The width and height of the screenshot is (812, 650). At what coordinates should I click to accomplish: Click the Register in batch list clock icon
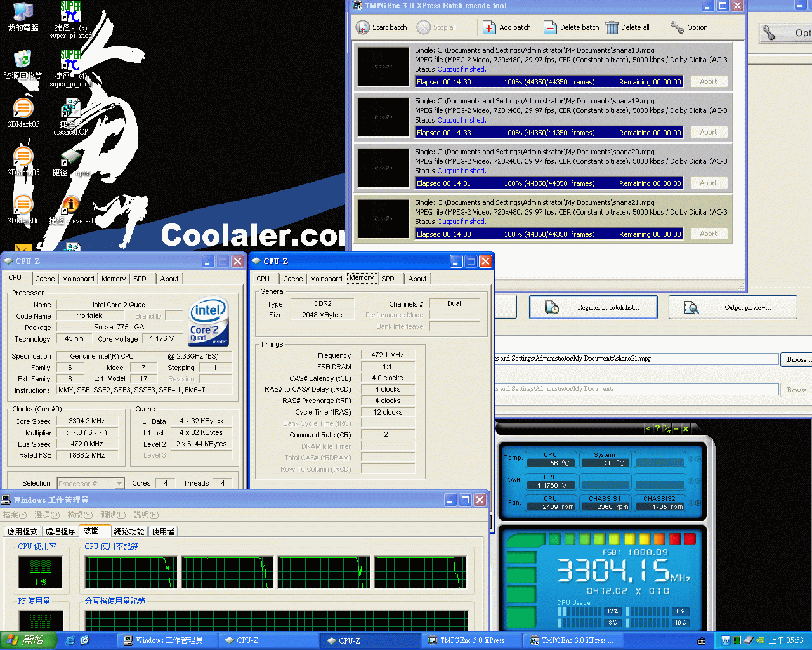[552, 307]
